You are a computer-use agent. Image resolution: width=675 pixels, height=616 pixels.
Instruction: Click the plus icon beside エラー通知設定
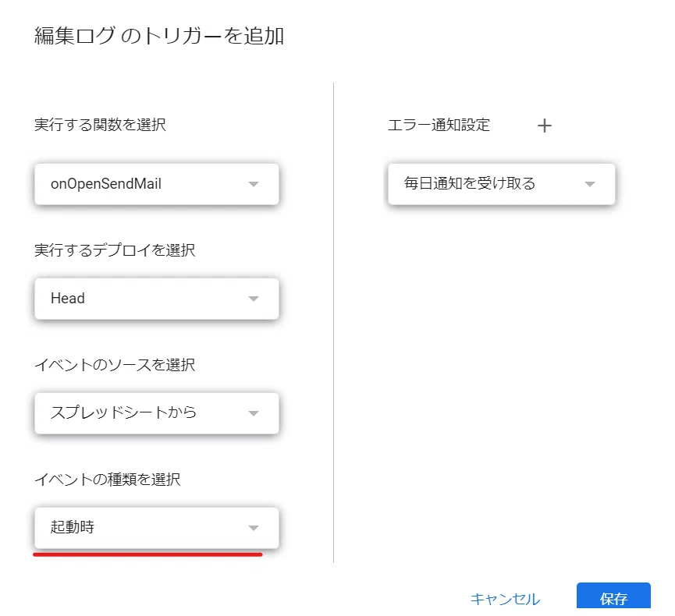click(x=544, y=126)
